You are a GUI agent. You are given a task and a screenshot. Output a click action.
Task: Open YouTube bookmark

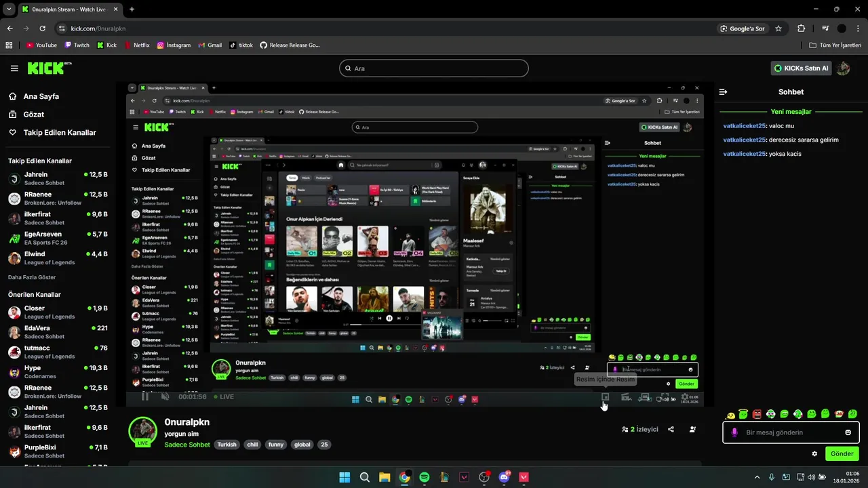click(41, 45)
